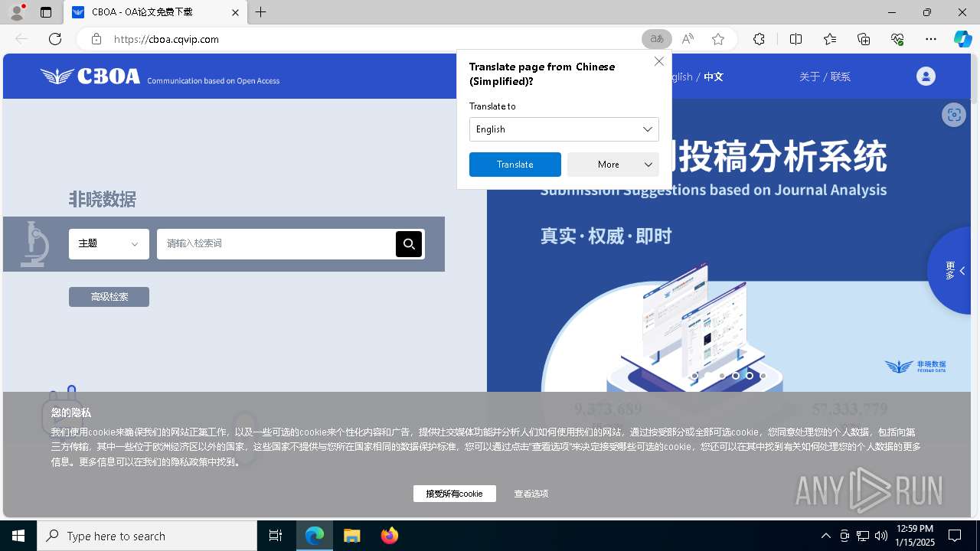Select the fifth carousel dot indicator

tap(750, 376)
